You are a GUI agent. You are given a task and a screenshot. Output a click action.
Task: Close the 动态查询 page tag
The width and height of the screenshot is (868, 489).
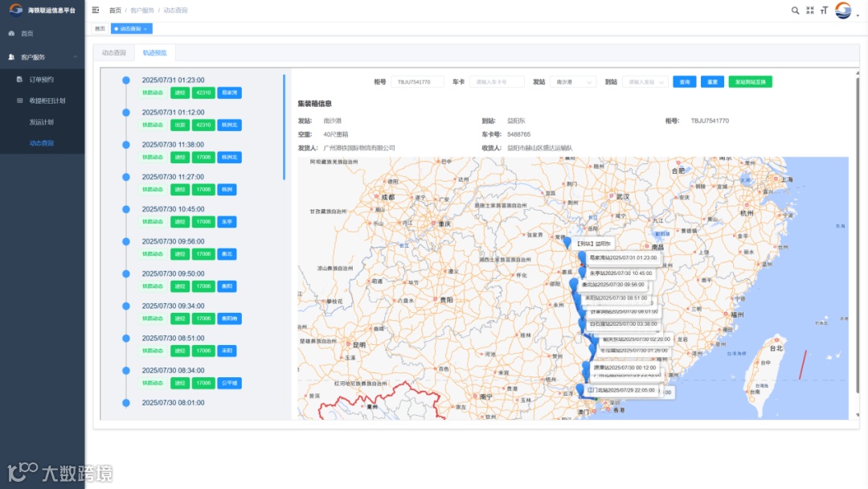click(145, 29)
